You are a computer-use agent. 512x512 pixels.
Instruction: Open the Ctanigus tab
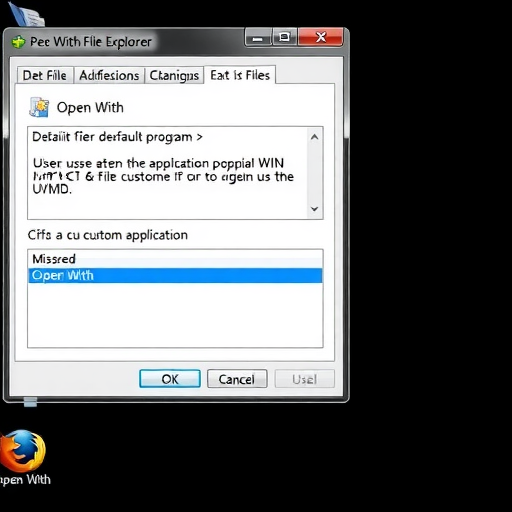[x=174, y=75]
